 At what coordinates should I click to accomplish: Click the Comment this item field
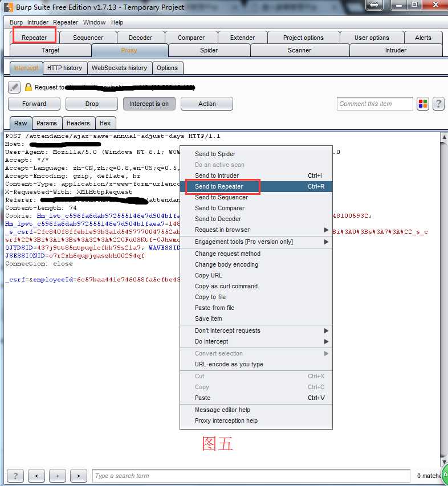point(375,104)
